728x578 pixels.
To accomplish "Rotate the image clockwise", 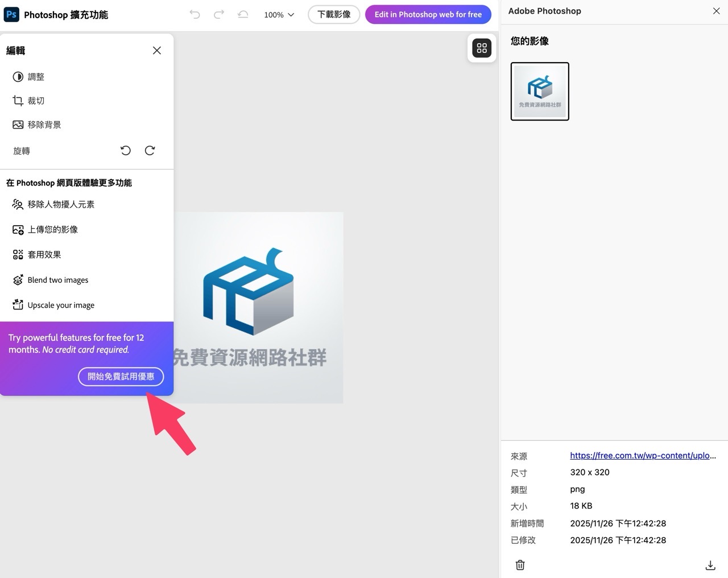I will 150,150.
